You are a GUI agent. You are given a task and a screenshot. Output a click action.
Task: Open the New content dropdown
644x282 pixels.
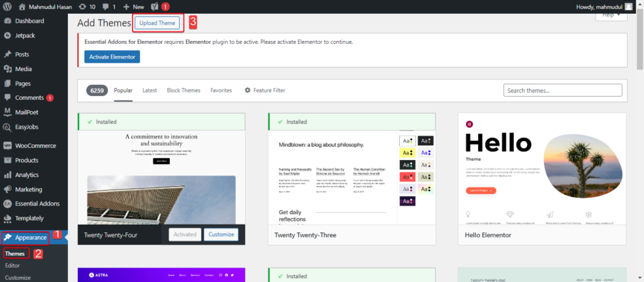click(x=133, y=6)
